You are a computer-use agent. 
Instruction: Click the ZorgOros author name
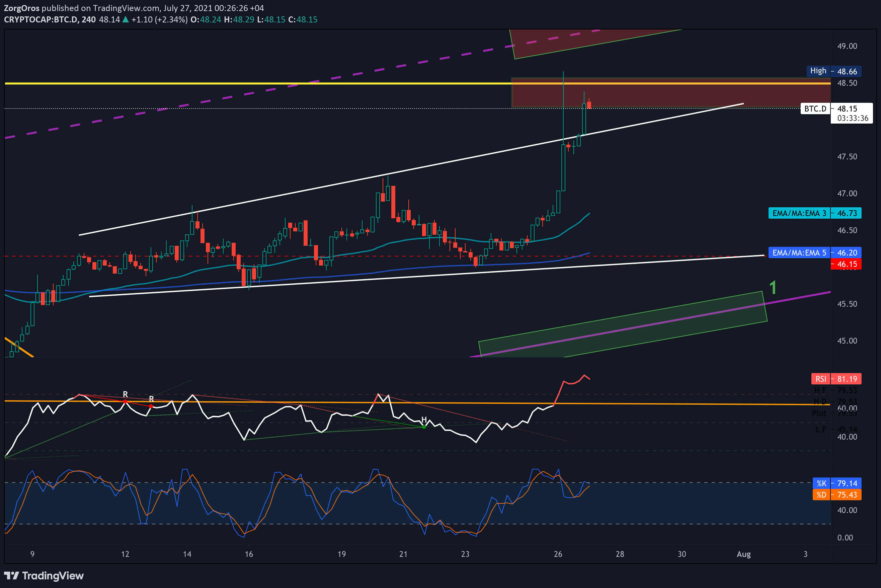tap(22, 8)
